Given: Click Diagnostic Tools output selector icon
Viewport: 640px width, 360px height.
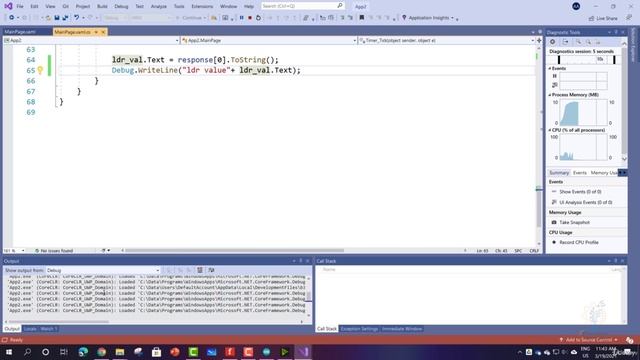Looking at the screenshot, I should coord(565,42).
